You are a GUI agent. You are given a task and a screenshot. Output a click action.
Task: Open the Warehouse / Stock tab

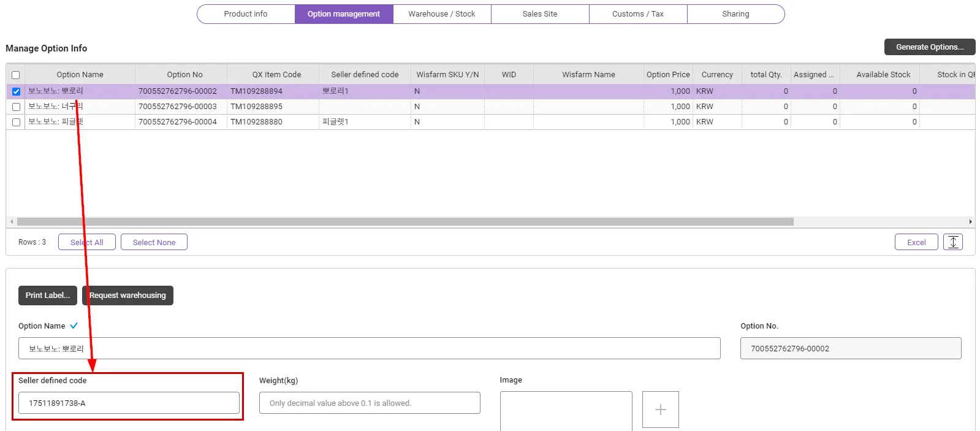pyautogui.click(x=441, y=14)
